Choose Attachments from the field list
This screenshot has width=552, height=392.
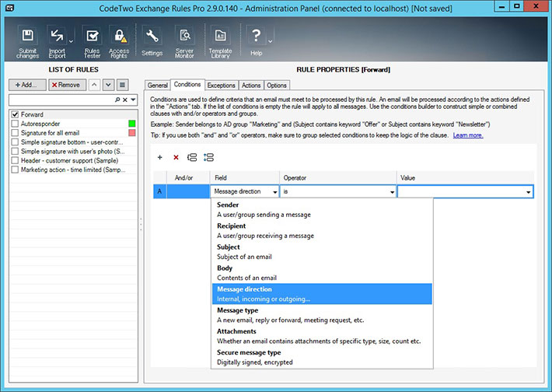pyautogui.click(x=322, y=336)
